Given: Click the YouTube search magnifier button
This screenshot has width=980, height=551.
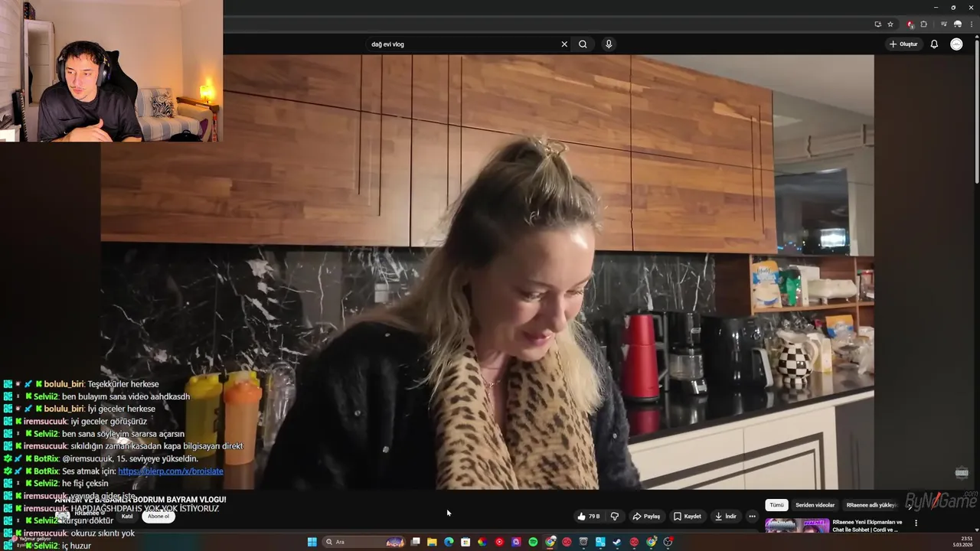Looking at the screenshot, I should pyautogui.click(x=583, y=44).
